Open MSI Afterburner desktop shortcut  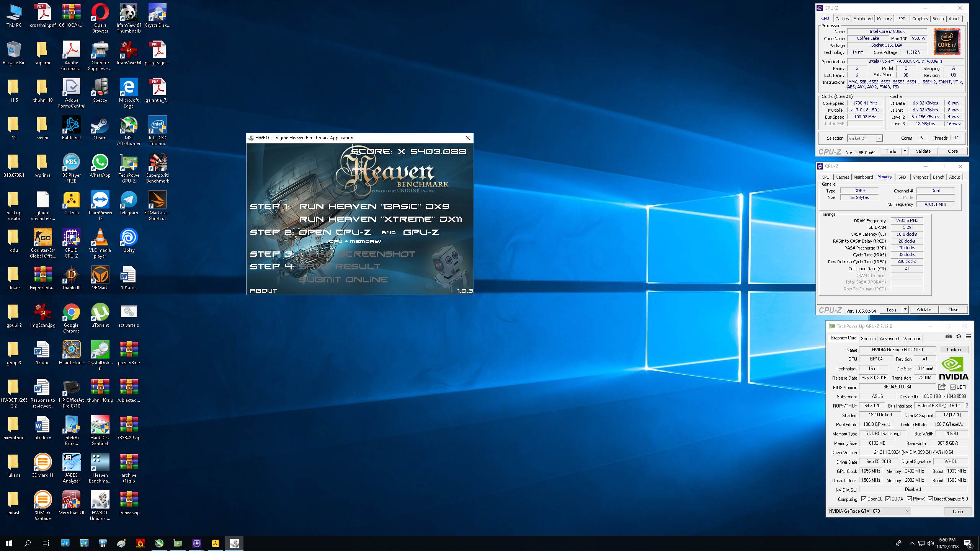tap(129, 131)
